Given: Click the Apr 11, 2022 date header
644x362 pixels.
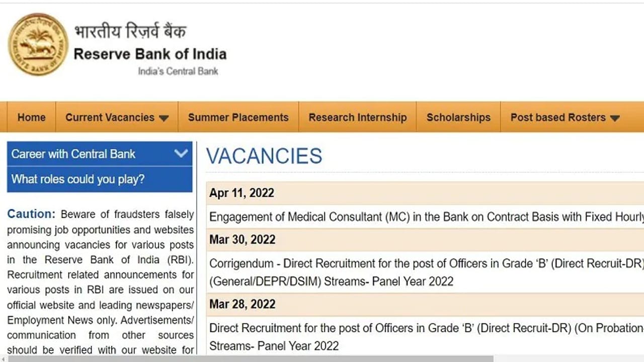Looking at the screenshot, I should (x=242, y=193).
